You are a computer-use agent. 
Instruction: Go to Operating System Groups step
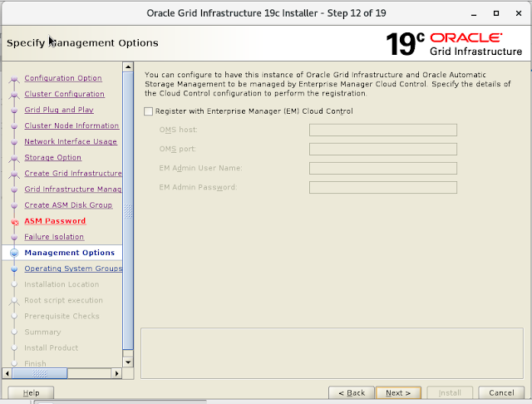[x=73, y=269]
